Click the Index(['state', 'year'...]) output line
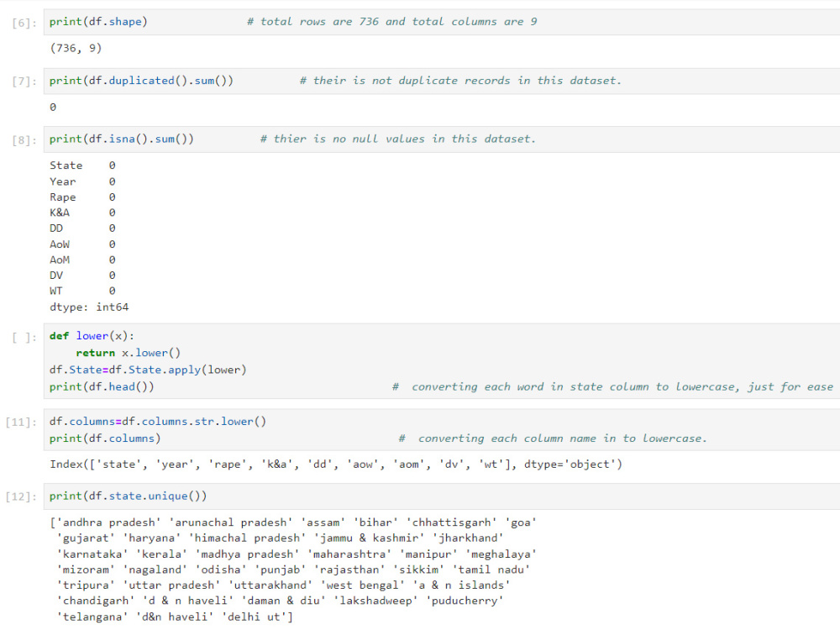The height and width of the screenshot is (630, 840). (336, 465)
